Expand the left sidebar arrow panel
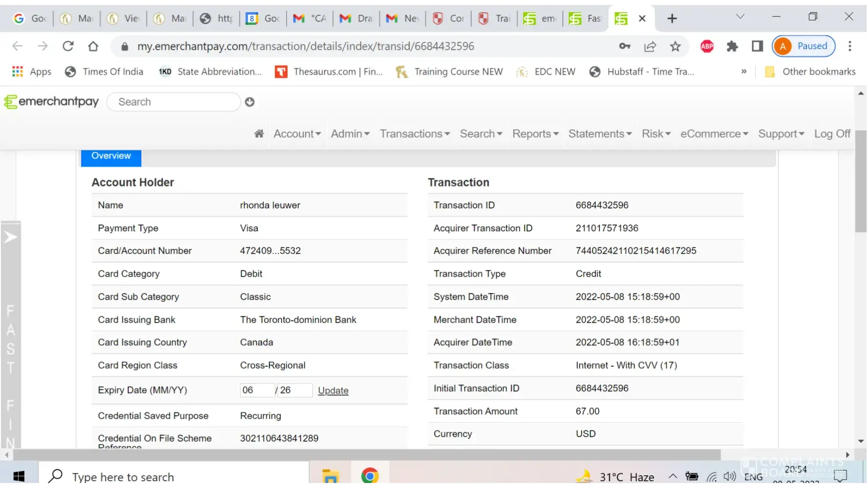This screenshot has height=488, width=868. click(11, 238)
